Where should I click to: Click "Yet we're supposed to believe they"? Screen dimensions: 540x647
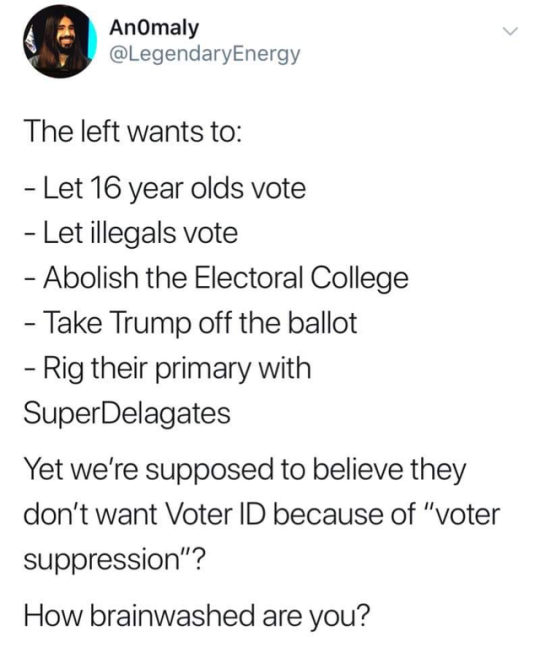[245, 470]
